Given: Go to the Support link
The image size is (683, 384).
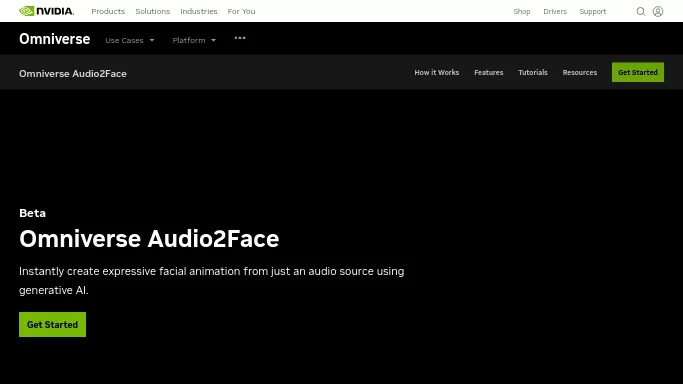Looking at the screenshot, I should coord(592,11).
